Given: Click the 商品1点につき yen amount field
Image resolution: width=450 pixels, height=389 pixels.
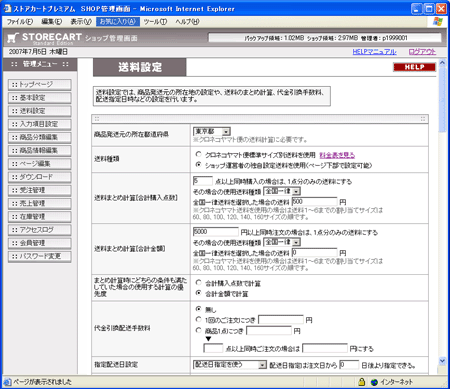Looking at the screenshot, I should [269, 331].
